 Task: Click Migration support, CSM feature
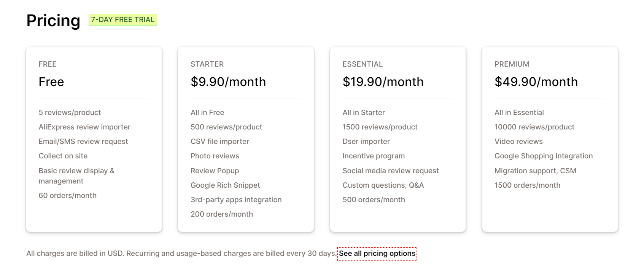535,171
